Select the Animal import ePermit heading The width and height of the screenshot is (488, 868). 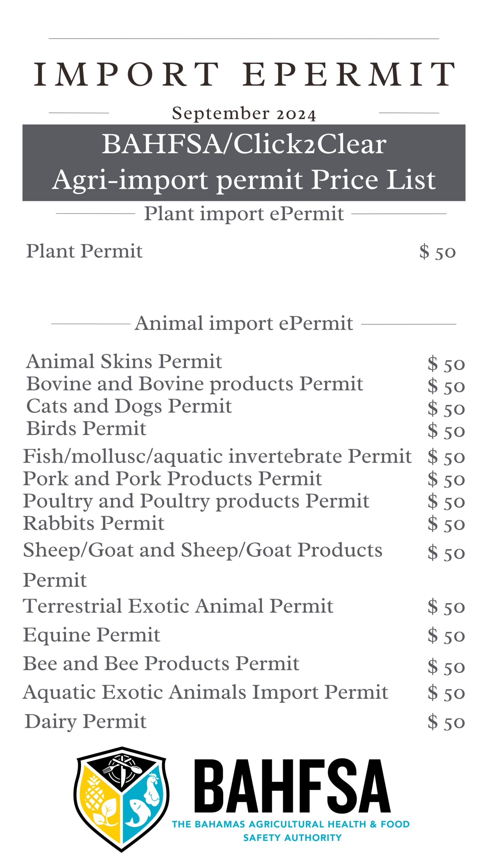(244, 323)
